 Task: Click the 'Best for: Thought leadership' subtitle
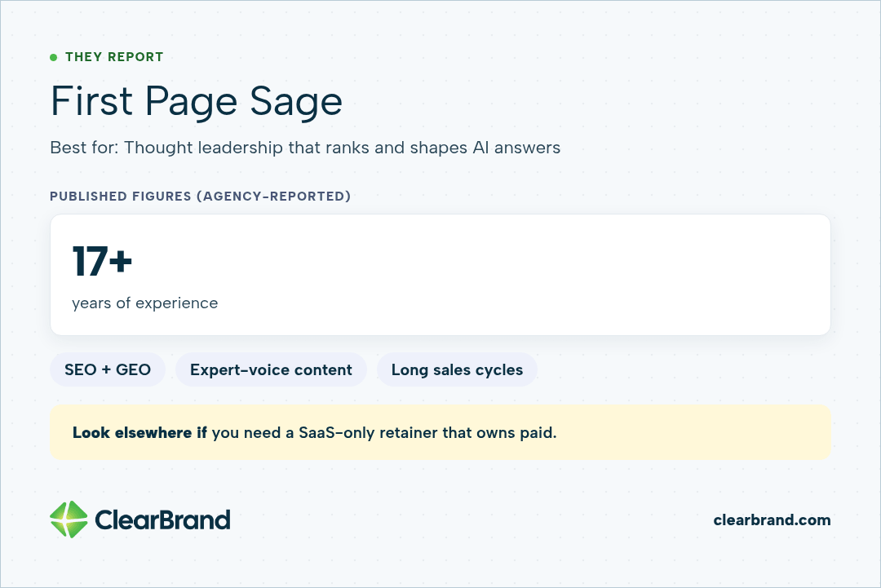pyautogui.click(x=305, y=148)
